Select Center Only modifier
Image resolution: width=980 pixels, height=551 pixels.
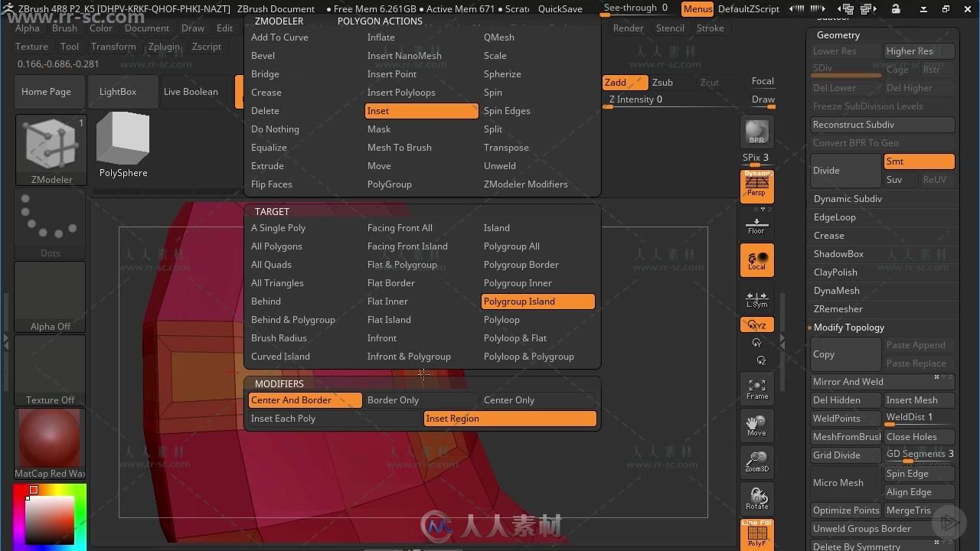point(537,400)
